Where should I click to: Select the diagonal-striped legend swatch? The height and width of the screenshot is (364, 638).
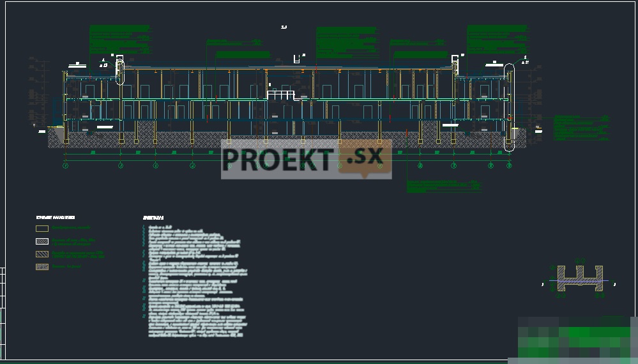tap(42, 254)
